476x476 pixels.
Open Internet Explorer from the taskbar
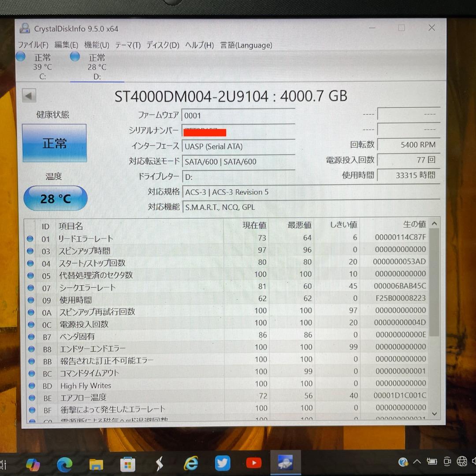[191, 464]
